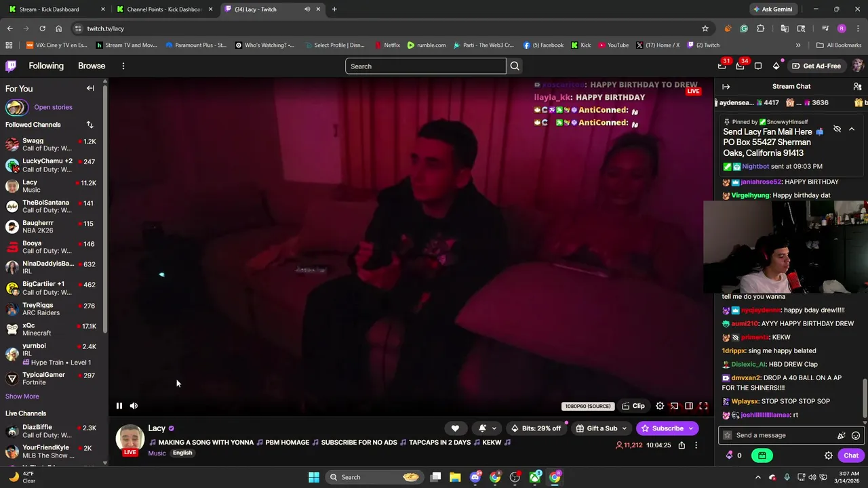This screenshot has width=868, height=488.
Task: Mute the (34) Lacy Twitch tab audio
Action: (x=307, y=9)
